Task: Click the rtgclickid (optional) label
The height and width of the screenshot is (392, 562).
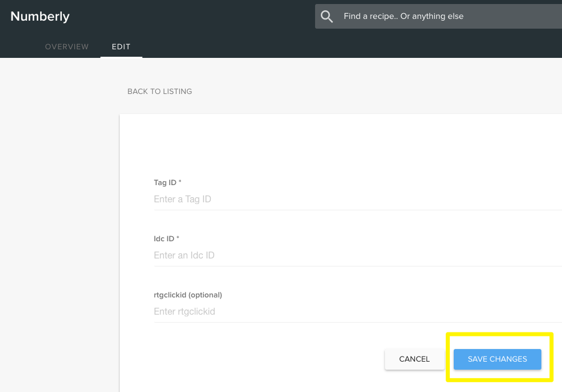Action: point(188,295)
